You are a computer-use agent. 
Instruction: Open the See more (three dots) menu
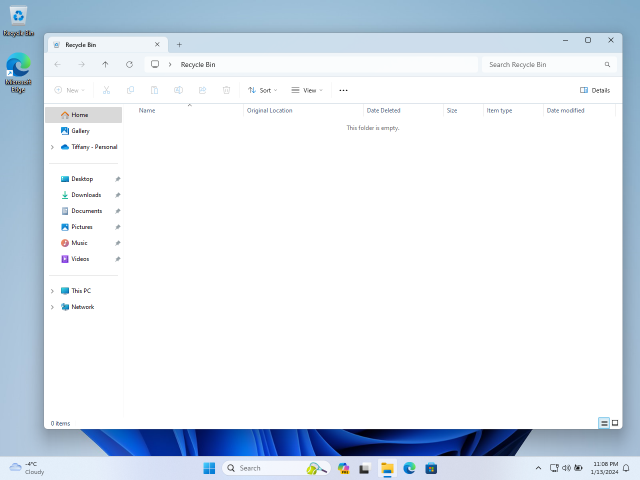click(x=343, y=90)
